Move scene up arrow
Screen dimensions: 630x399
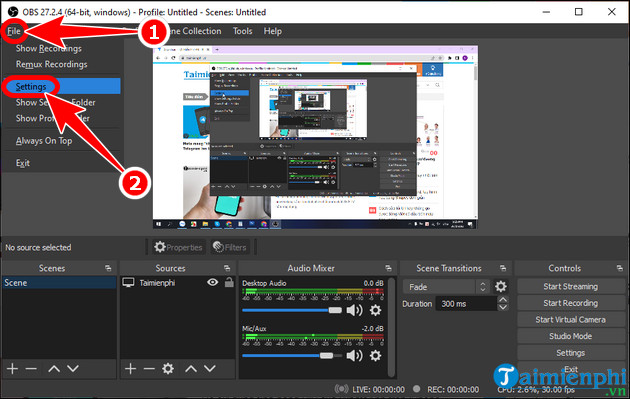(54, 368)
